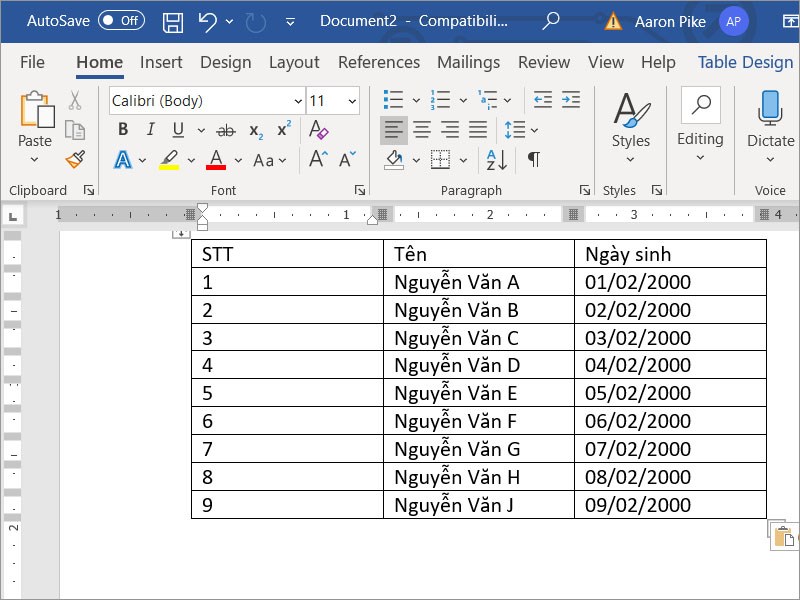Apply red font color
Screen dimensions: 800x600
[x=216, y=159]
